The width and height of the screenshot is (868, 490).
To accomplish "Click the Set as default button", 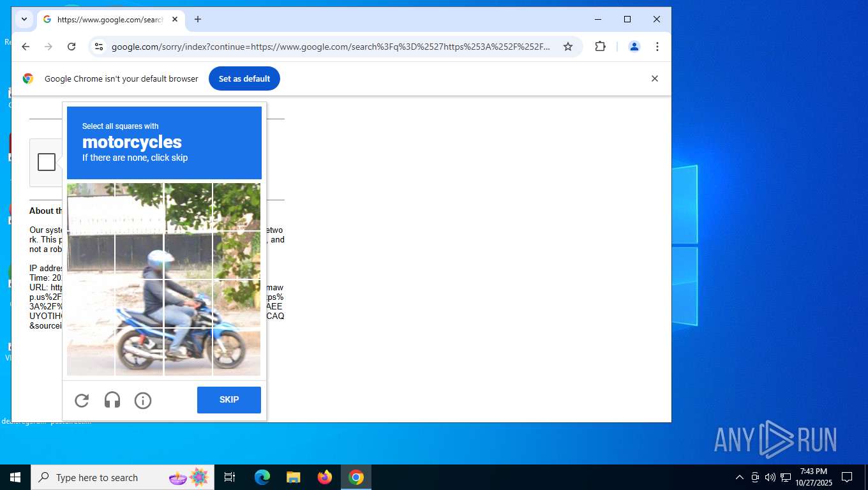I will tap(244, 78).
